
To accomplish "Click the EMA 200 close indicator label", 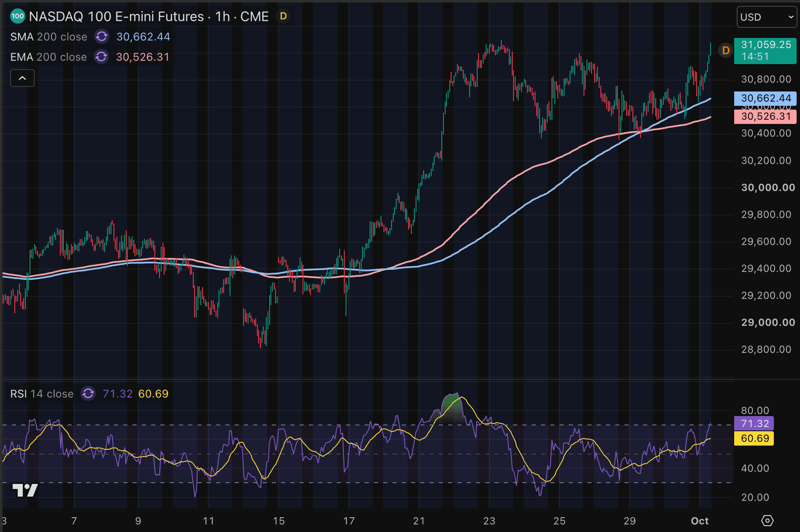I will (49, 57).
